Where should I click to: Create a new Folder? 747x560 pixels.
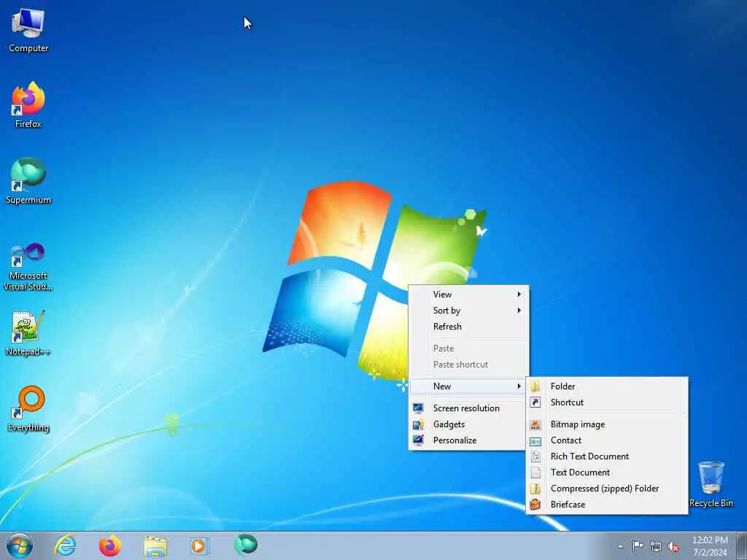607,386
